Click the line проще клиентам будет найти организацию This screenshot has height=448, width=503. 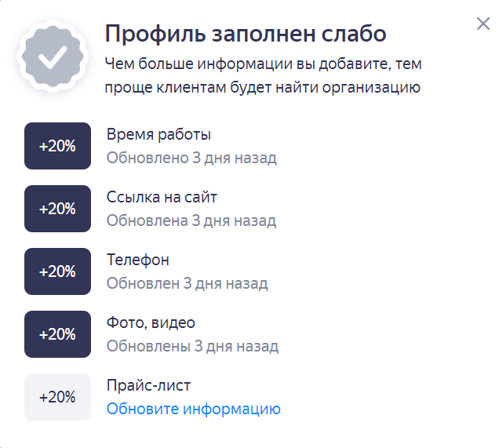tap(263, 87)
